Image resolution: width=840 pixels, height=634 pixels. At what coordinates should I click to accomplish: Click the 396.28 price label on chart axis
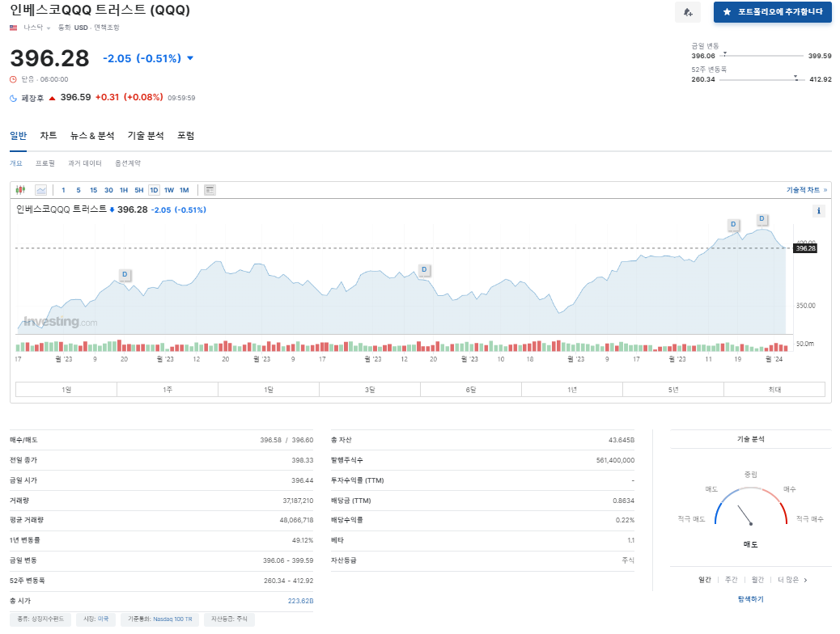click(x=805, y=248)
